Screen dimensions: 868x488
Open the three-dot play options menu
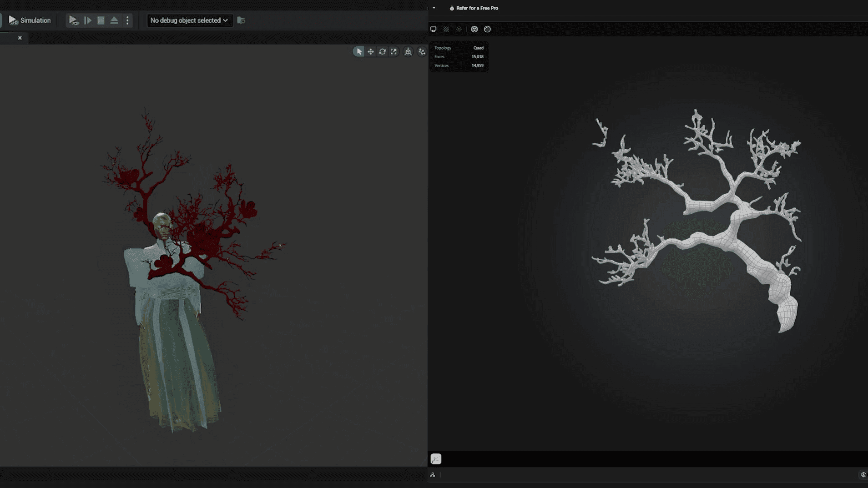[x=127, y=20]
